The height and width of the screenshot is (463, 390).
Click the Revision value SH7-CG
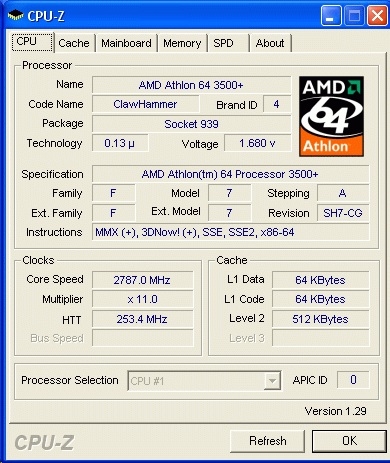[343, 213]
